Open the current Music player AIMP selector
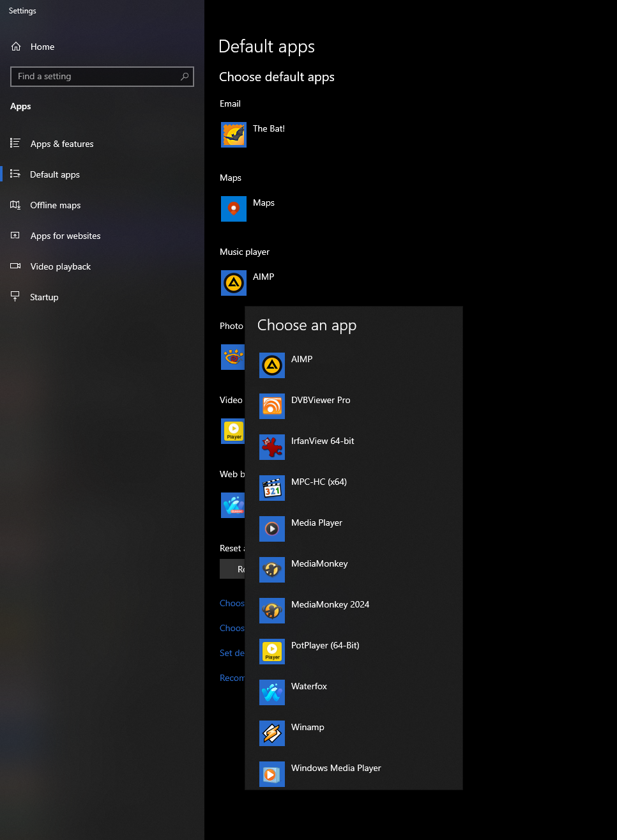Viewport: 617px width, 840px height. (248, 283)
